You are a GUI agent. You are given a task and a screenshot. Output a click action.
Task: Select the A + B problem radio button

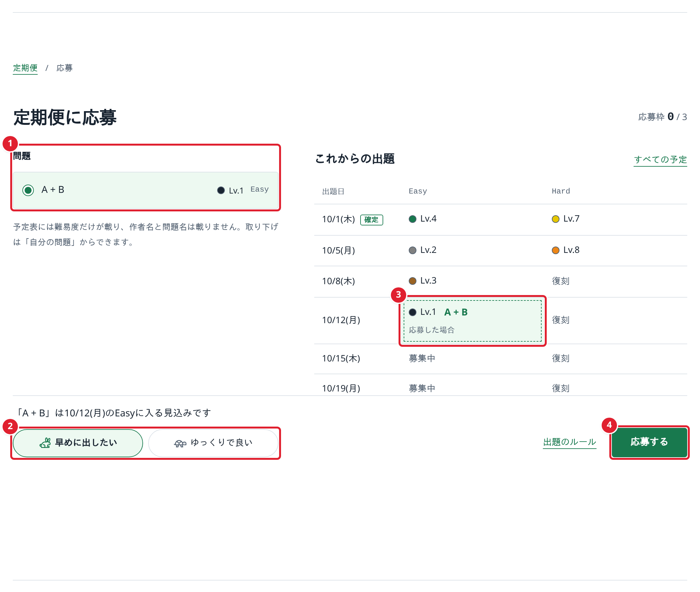(28, 190)
